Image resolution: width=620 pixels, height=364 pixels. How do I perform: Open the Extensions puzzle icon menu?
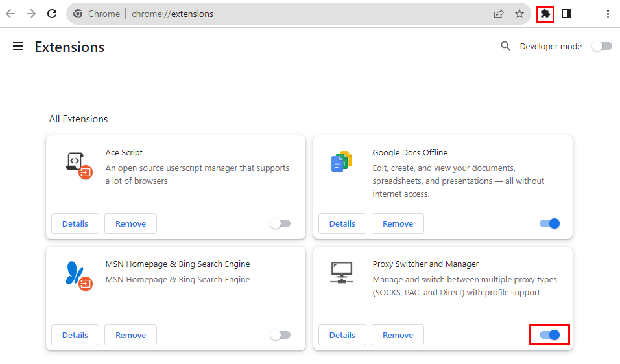coord(545,14)
